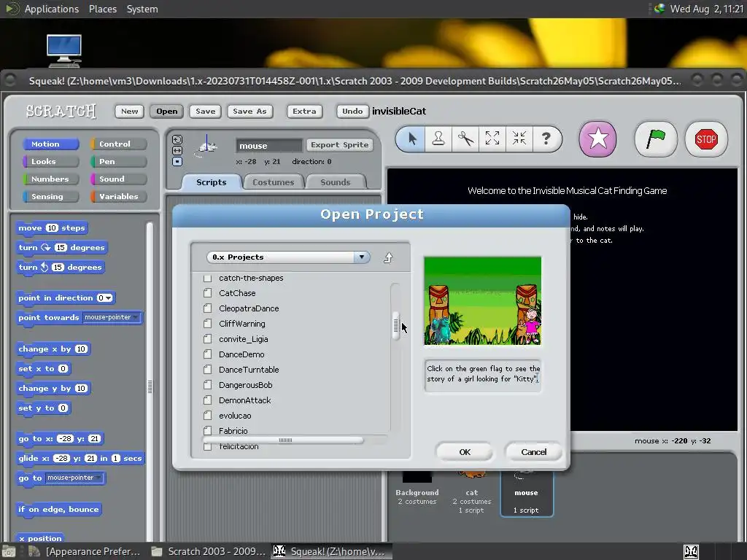Click the Squeak tray icon at bottom right
The height and width of the screenshot is (560, 747).
pyautogui.click(x=691, y=551)
